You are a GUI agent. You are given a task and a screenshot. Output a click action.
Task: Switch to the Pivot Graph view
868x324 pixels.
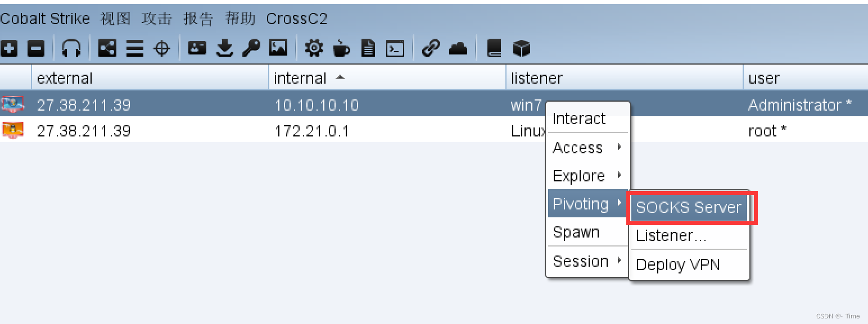[x=107, y=48]
